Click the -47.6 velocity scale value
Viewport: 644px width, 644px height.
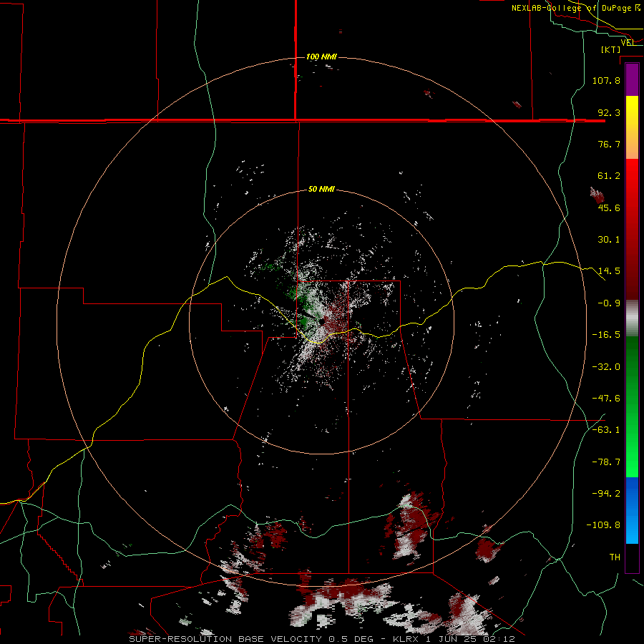pos(606,399)
